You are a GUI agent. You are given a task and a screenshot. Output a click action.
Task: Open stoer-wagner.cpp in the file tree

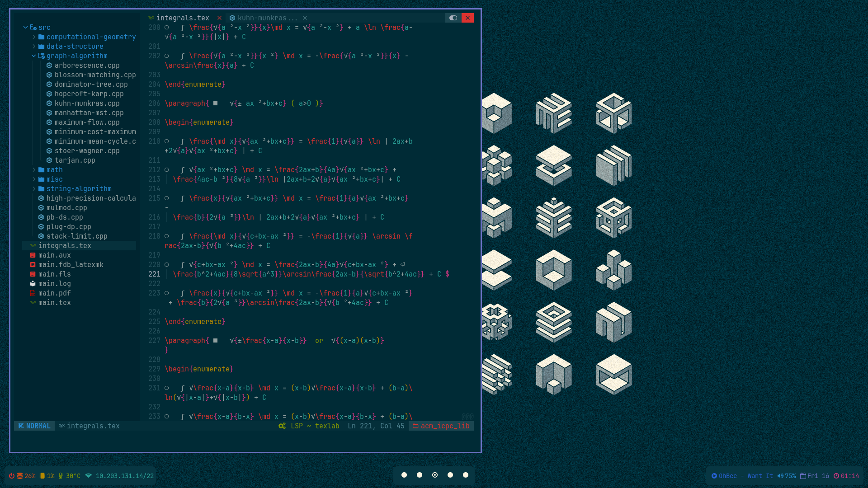(87, 151)
